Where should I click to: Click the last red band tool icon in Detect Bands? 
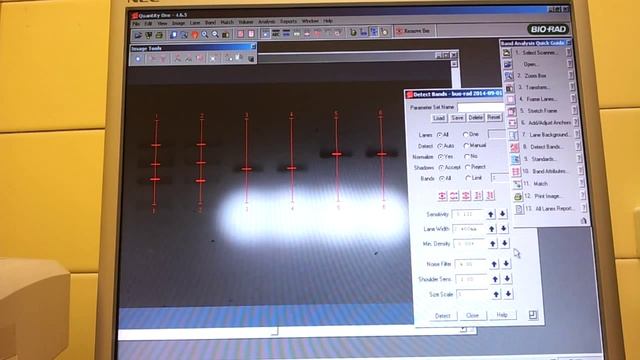pyautogui.click(x=490, y=196)
